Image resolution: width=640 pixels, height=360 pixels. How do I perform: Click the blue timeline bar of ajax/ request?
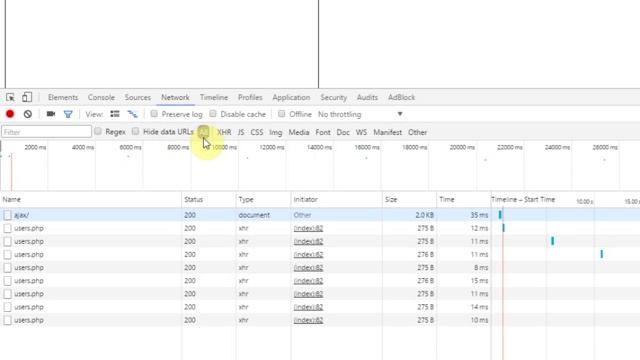500,215
